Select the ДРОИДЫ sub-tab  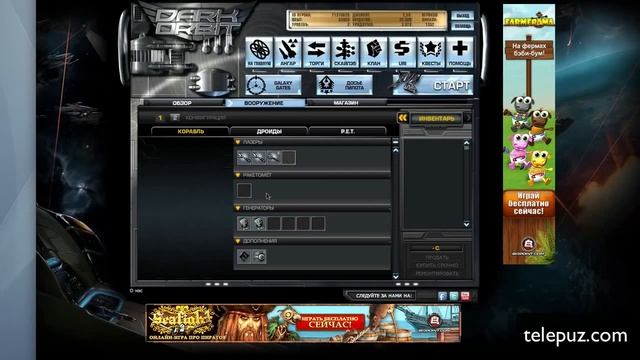pos(269,131)
